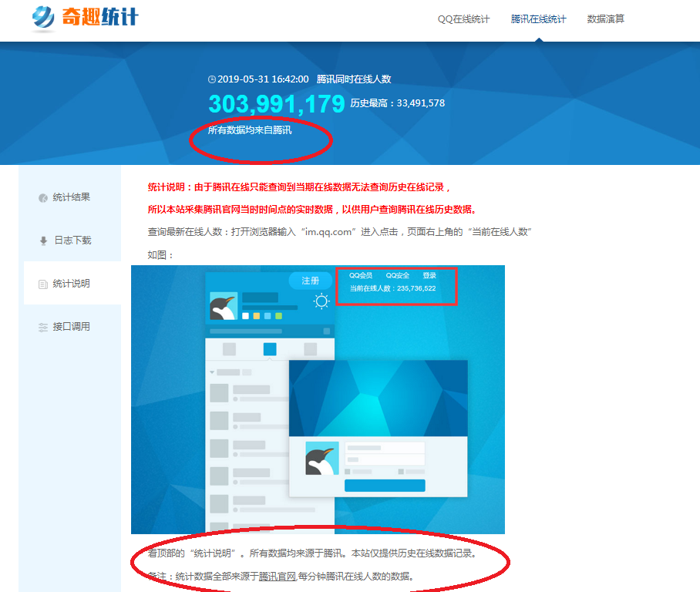Click the 腾讯官网 hyperlink
The height and width of the screenshot is (592, 700).
[x=278, y=577]
